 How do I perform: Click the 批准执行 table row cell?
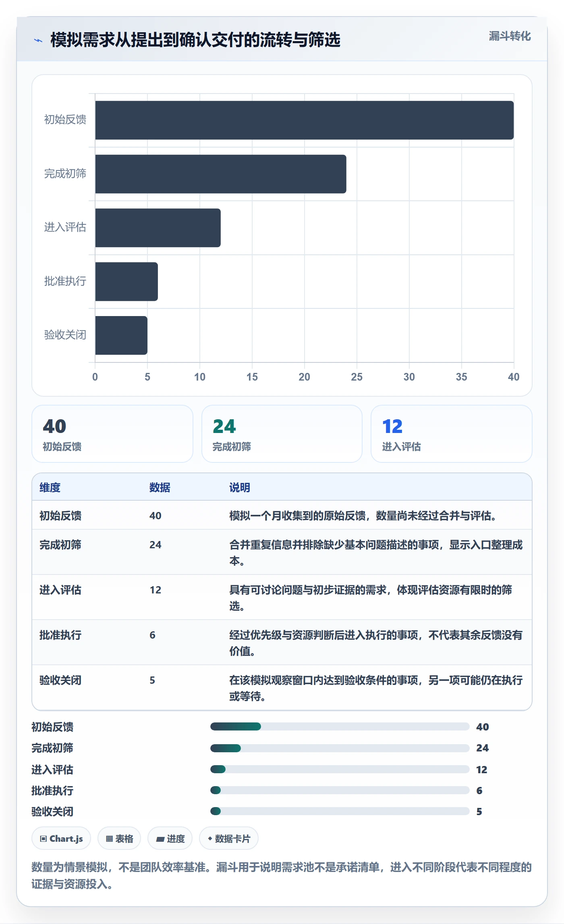click(x=60, y=635)
